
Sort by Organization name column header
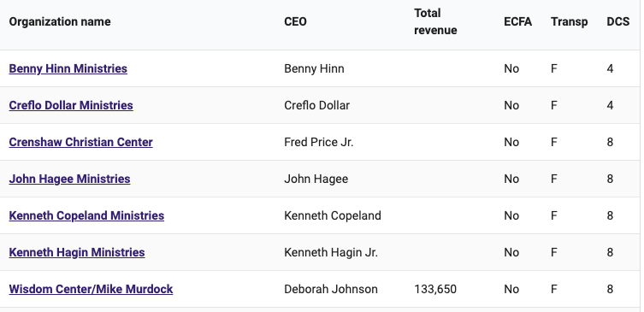[x=60, y=21]
